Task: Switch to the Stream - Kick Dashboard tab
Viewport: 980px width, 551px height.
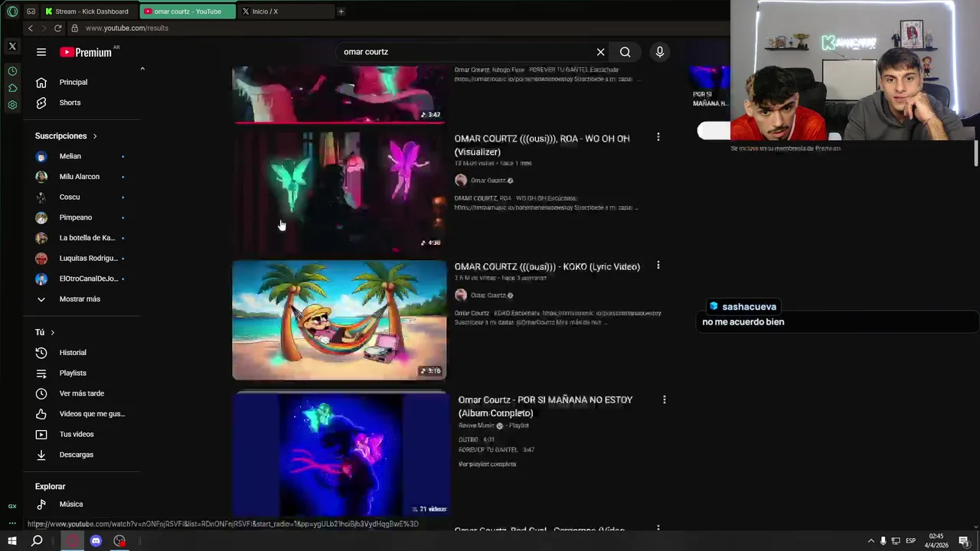Action: click(90, 11)
